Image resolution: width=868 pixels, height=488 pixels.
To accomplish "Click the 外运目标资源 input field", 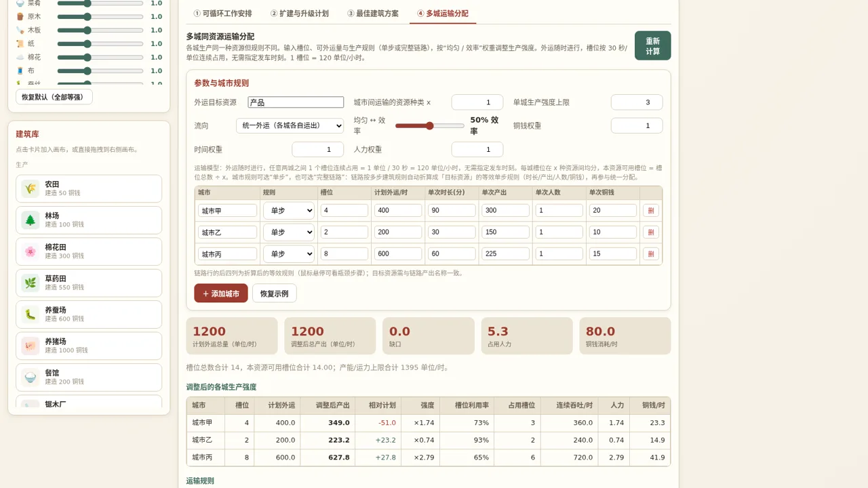I will point(296,102).
